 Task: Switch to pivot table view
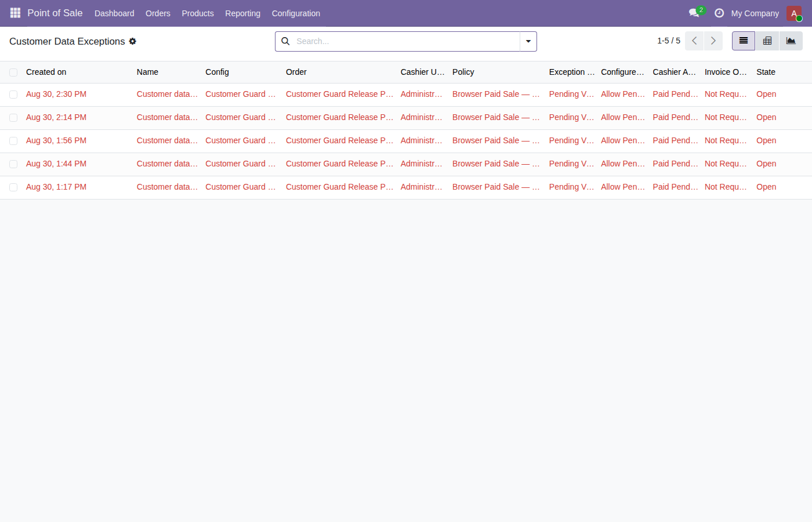(767, 41)
